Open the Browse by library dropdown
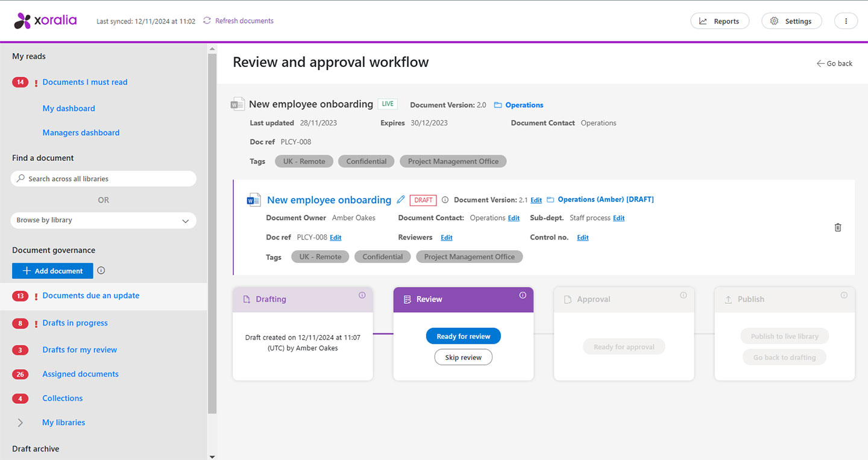This screenshot has width=868, height=460. (104, 220)
